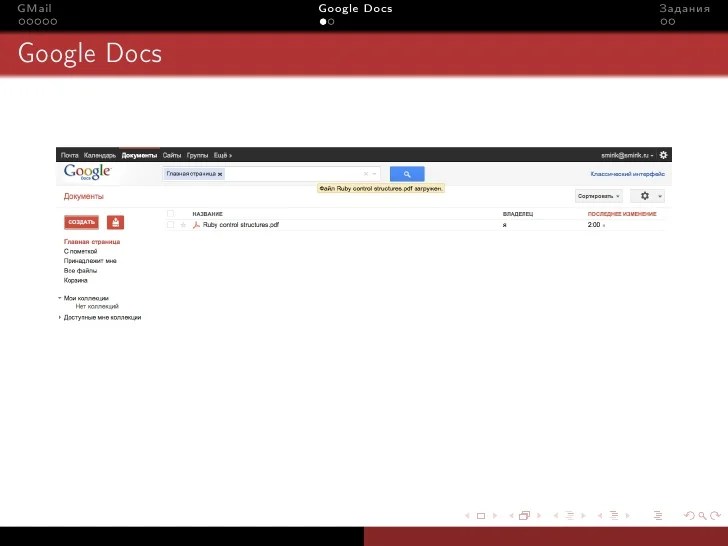Click the blue search magnifier button
This screenshot has height=546, width=728.
click(x=407, y=174)
